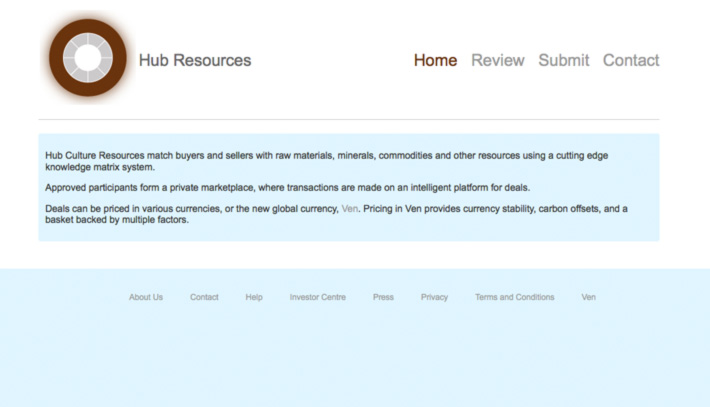The width and height of the screenshot is (710, 407).
Task: Click the white center of the logo
Action: pos(88,59)
